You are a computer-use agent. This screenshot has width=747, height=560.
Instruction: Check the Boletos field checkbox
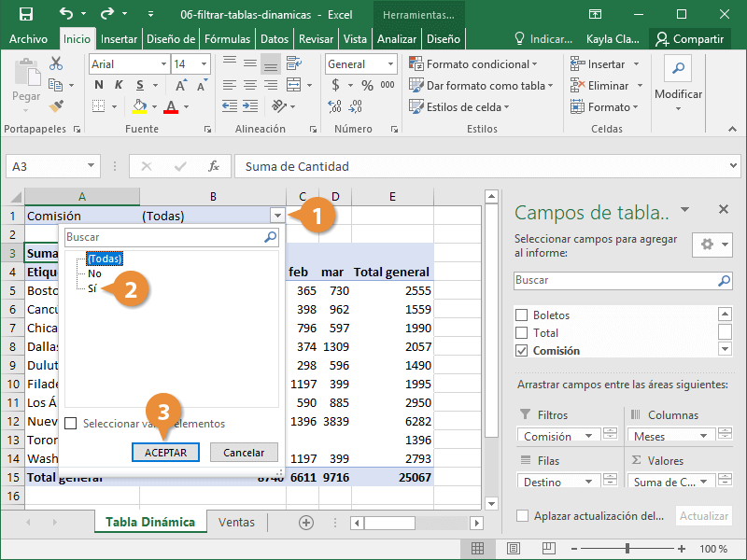tap(522, 315)
